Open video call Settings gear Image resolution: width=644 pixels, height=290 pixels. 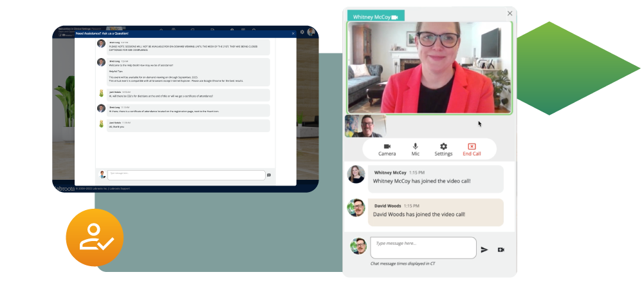pos(443,150)
